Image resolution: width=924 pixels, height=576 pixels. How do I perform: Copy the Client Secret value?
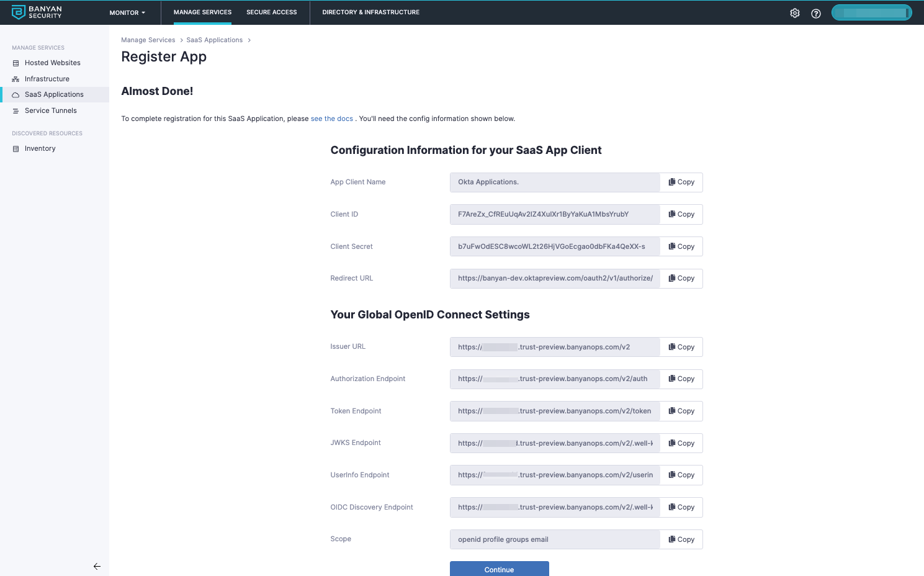tap(681, 246)
